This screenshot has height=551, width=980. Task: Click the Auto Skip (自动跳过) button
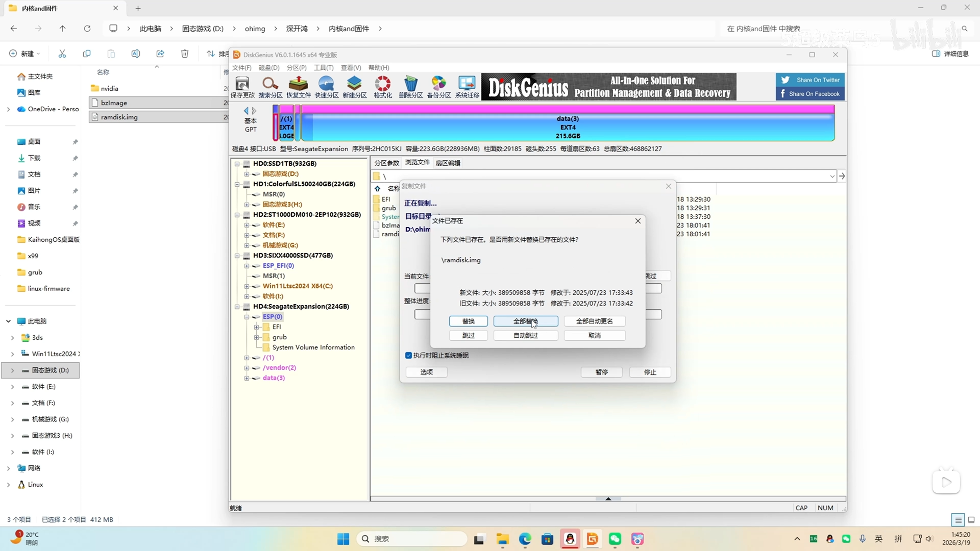[525, 335]
